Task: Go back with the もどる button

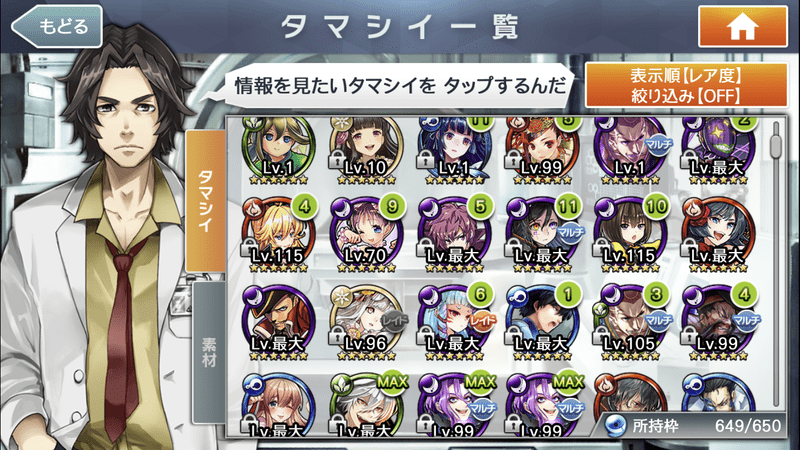Action: tap(57, 27)
